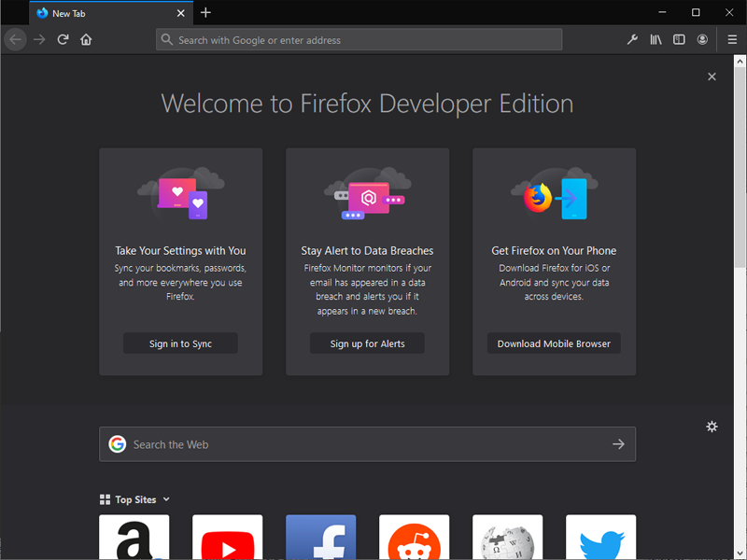Image resolution: width=747 pixels, height=560 pixels.
Task: Open the Reddit top site tile
Action: coord(415,538)
